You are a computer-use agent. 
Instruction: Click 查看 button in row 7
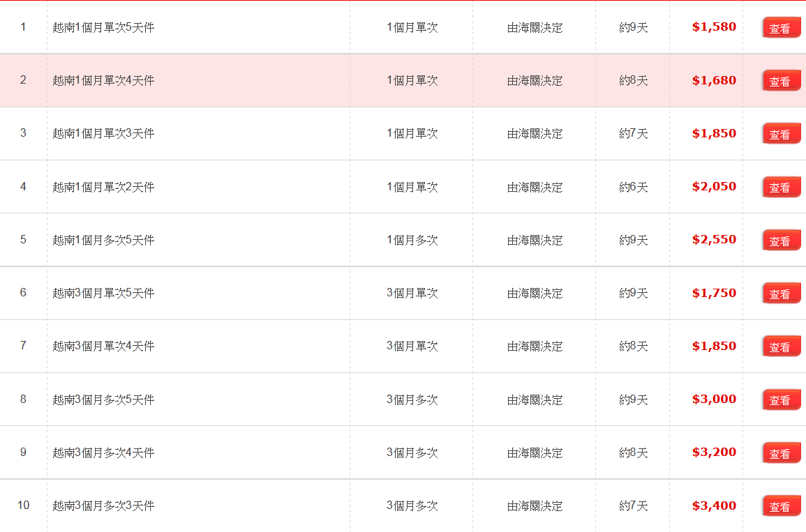(x=782, y=347)
